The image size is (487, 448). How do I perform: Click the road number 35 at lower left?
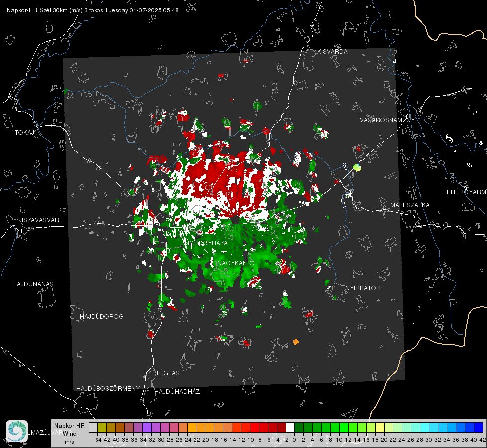[6, 352]
